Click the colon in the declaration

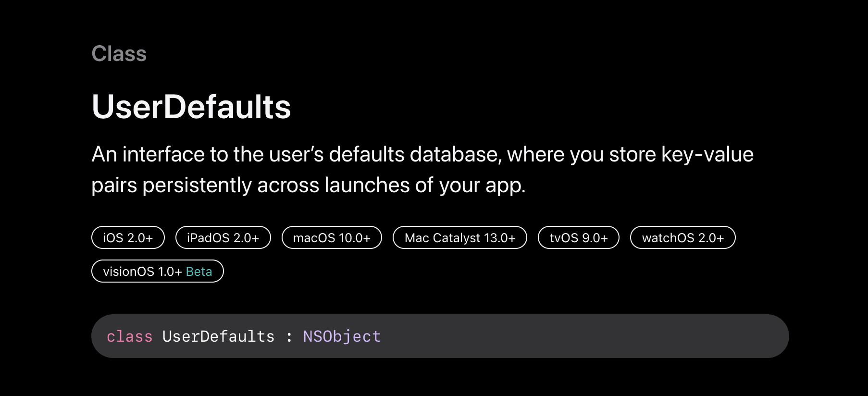[x=289, y=337]
